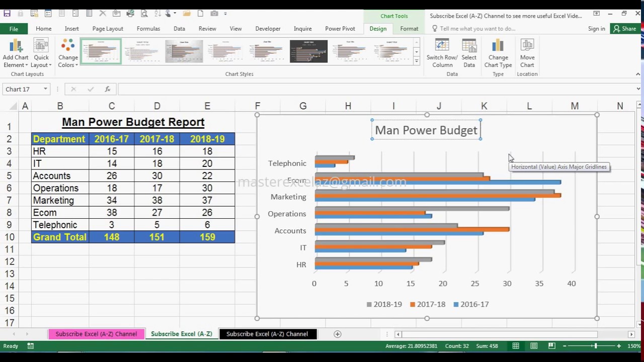The height and width of the screenshot is (362, 644).
Task: Switch to Page Layout view icon
Action: point(534,346)
